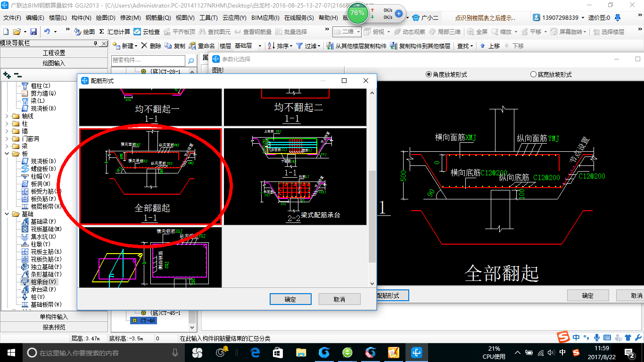Open the 查找 dropdown
644x362 pixels.
(465, 46)
